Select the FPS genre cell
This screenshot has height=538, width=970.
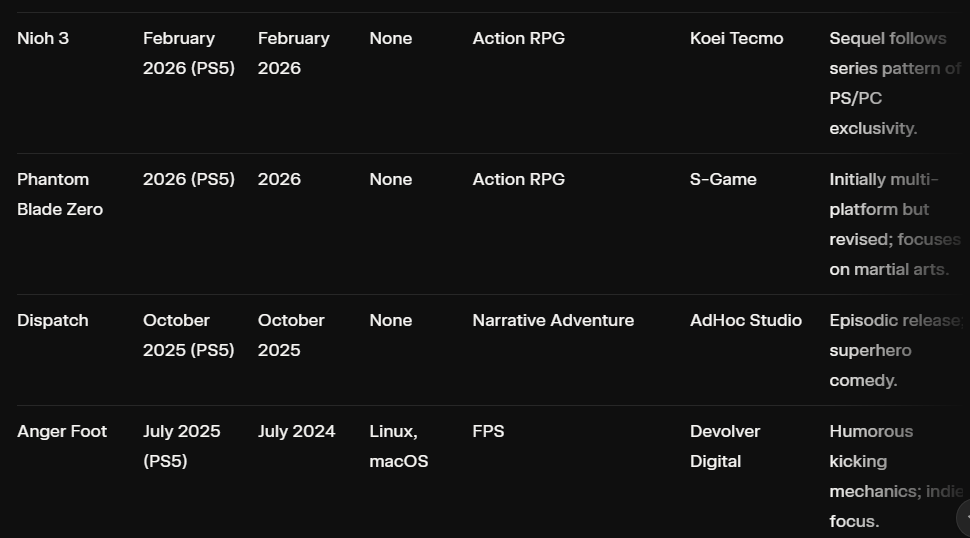(x=488, y=432)
